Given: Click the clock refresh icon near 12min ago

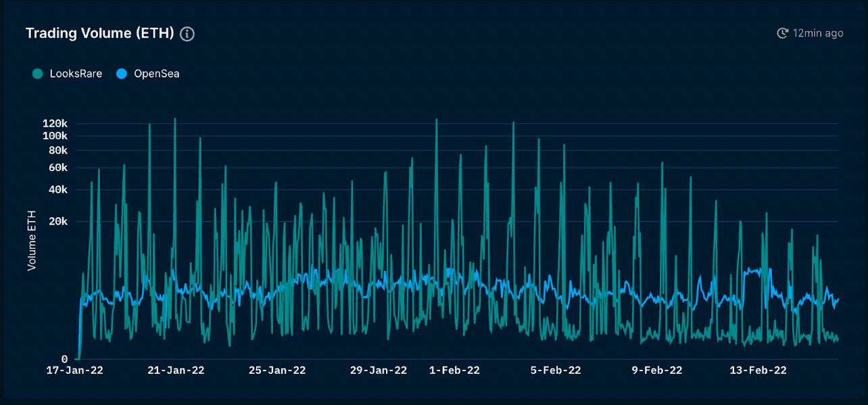Looking at the screenshot, I should 783,32.
